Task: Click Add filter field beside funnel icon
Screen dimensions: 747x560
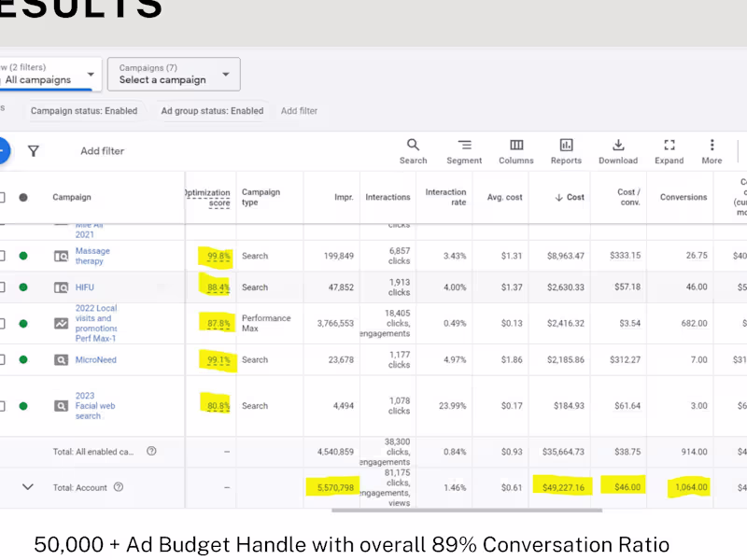Action: [x=102, y=151]
